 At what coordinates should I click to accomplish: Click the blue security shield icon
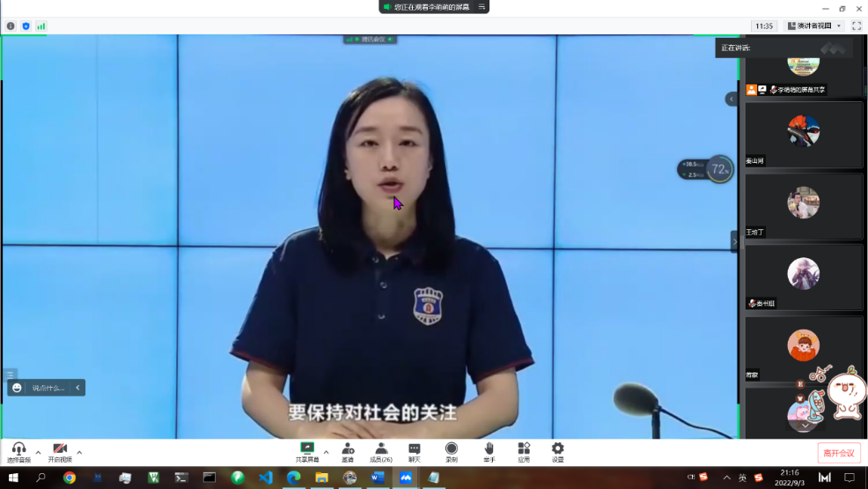[x=26, y=26]
